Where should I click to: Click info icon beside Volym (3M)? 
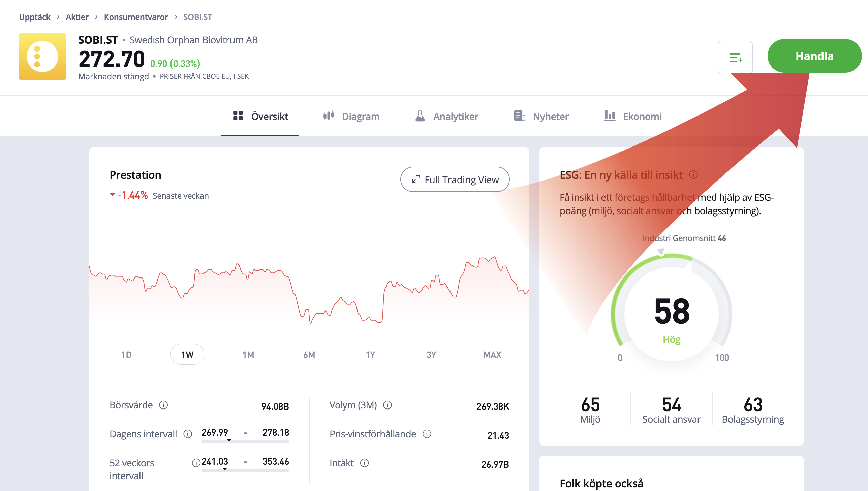[387, 405]
